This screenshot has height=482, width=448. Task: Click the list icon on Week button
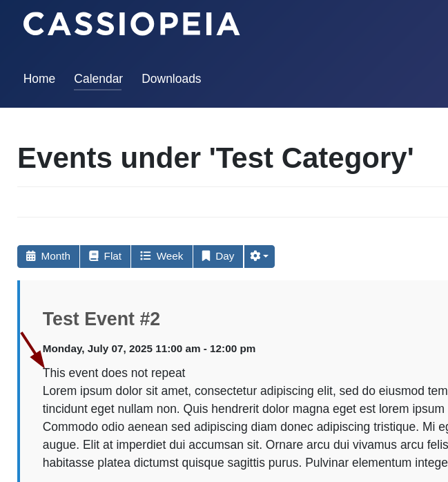click(146, 256)
